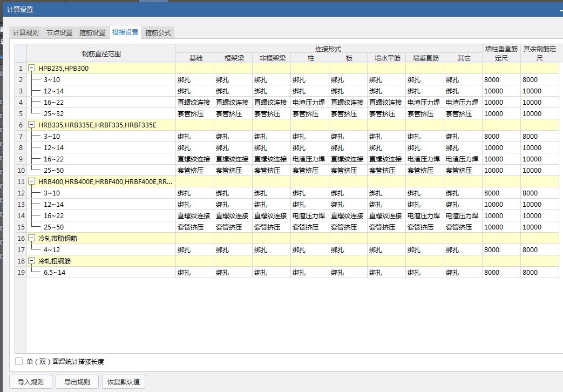Click the 基础 column header
The height and width of the screenshot is (392, 563).
click(x=195, y=58)
